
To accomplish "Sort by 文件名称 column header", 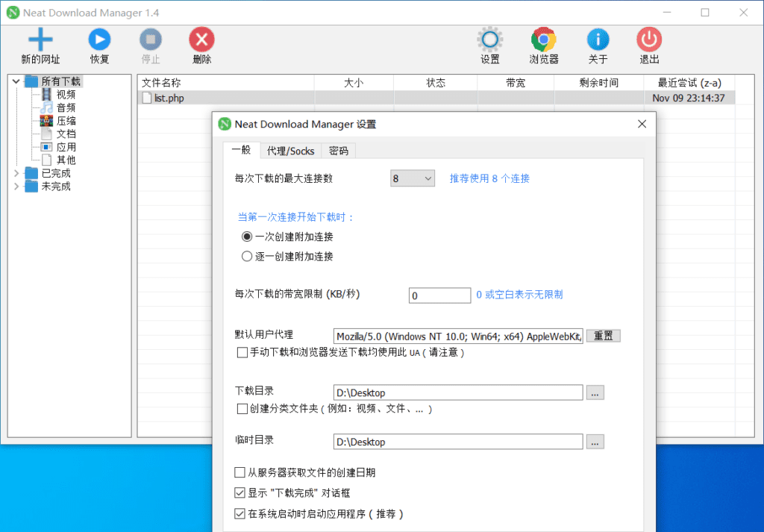I will click(226, 83).
